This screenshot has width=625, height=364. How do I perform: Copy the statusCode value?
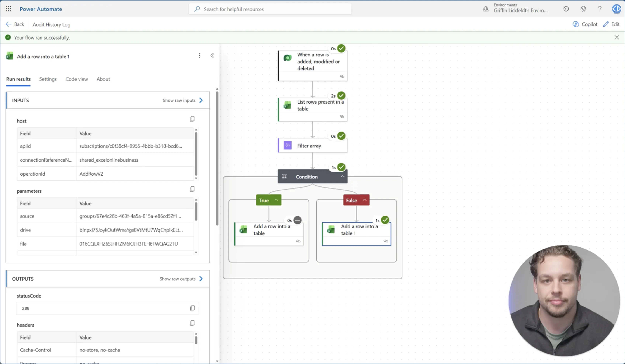tap(192, 308)
